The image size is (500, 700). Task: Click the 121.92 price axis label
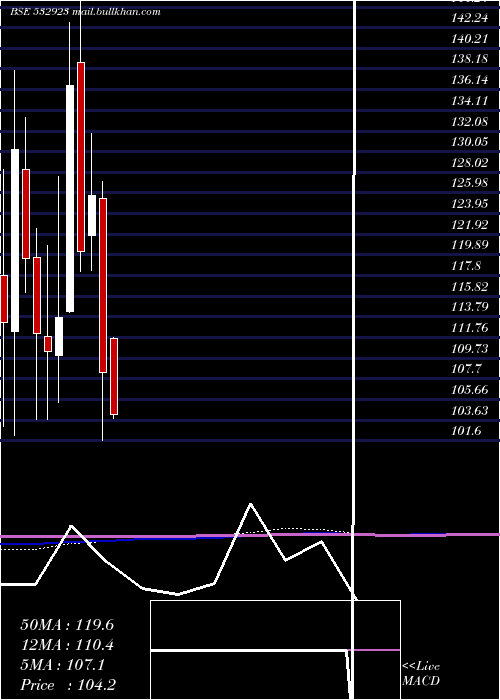pyautogui.click(x=469, y=225)
